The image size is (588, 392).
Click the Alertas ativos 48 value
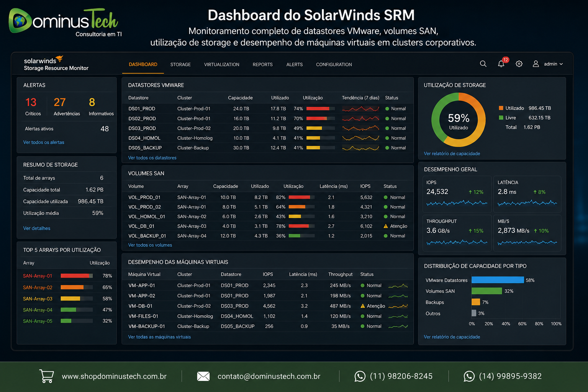pyautogui.click(x=105, y=129)
